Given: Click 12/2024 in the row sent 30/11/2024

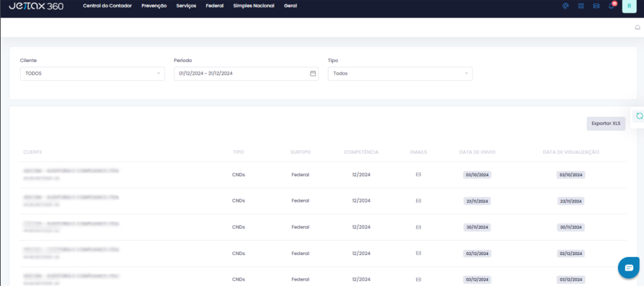Looking at the screenshot, I should [x=362, y=227].
